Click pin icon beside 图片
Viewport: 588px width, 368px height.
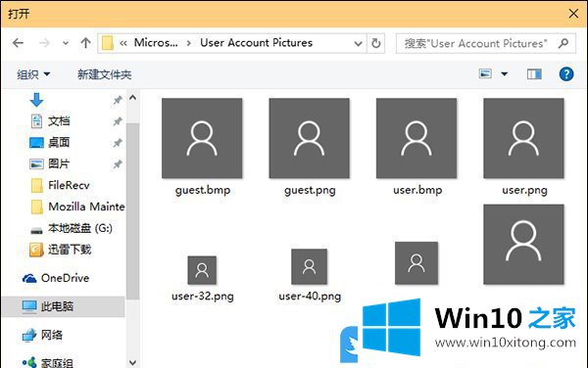click(x=118, y=164)
